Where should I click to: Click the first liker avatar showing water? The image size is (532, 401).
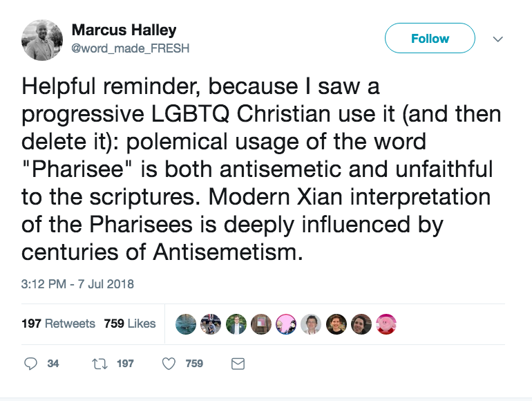click(x=187, y=324)
